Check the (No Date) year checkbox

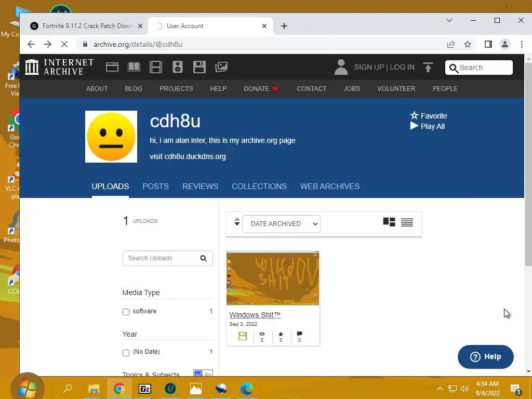tap(126, 353)
